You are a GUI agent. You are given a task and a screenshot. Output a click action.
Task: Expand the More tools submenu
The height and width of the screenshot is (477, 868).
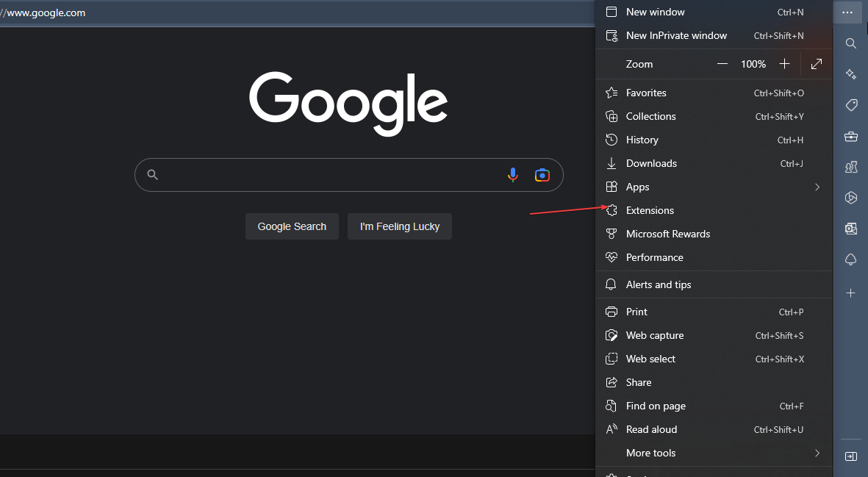pos(714,453)
